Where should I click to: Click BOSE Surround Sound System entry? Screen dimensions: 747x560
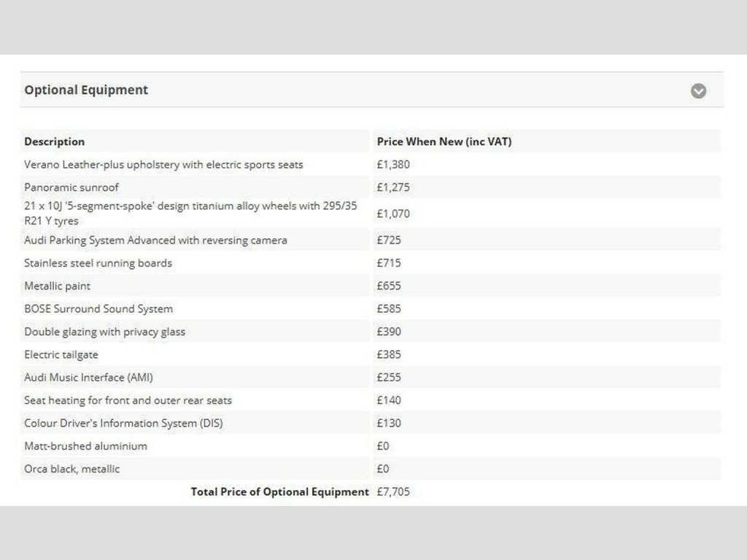(x=98, y=308)
